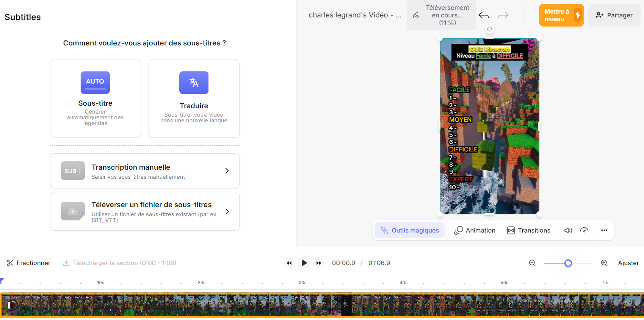
Task: Click the video preview canvas
Action: 489,126
